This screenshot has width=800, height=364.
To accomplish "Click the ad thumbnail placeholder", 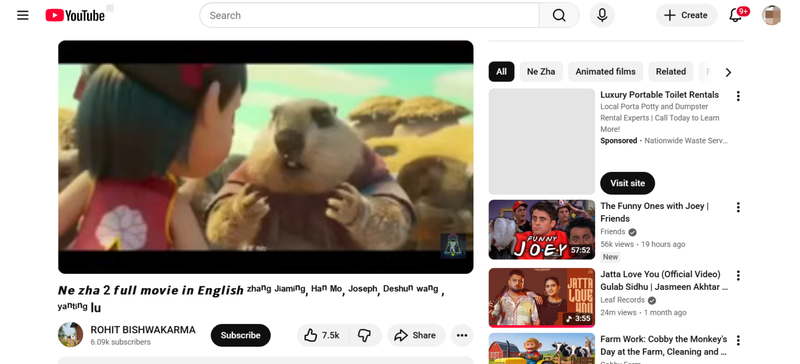I will pos(542,141).
